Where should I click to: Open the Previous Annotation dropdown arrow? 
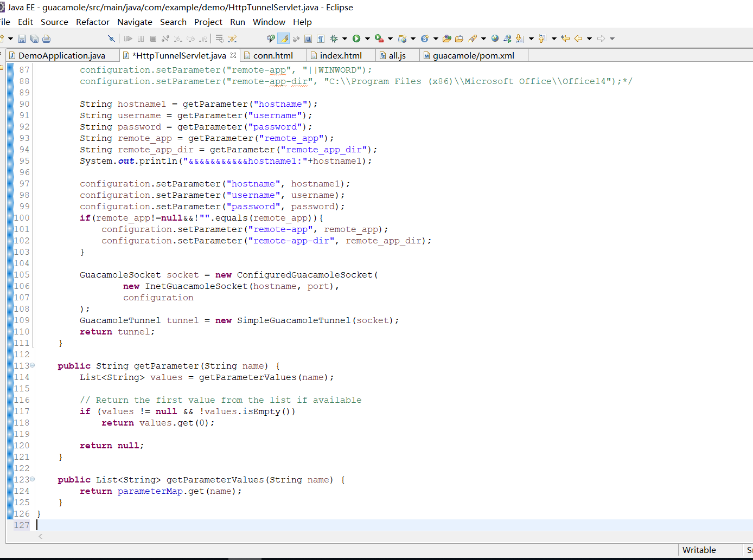point(554,38)
